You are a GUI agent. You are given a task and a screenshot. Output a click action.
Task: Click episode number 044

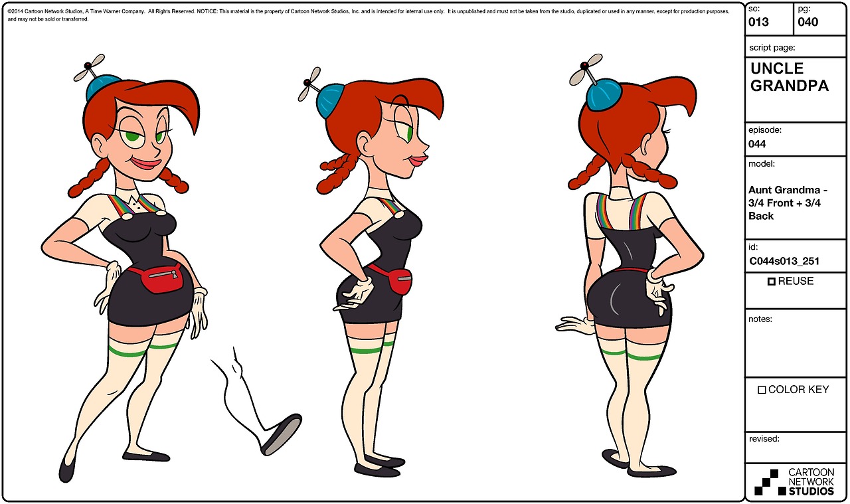pyautogui.click(x=757, y=143)
